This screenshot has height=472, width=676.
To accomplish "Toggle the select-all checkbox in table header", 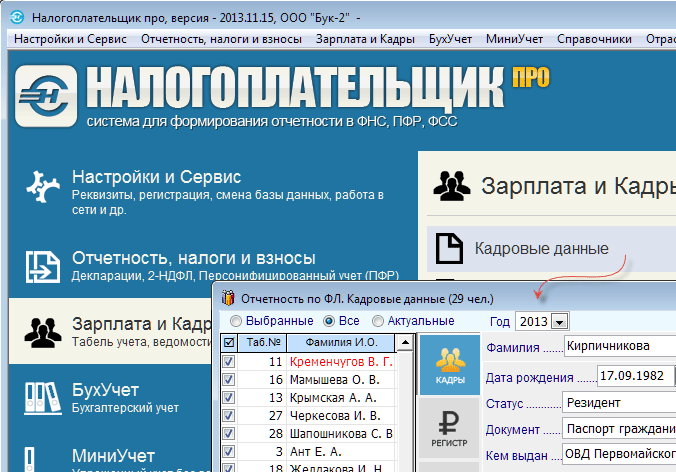I will coord(229,343).
